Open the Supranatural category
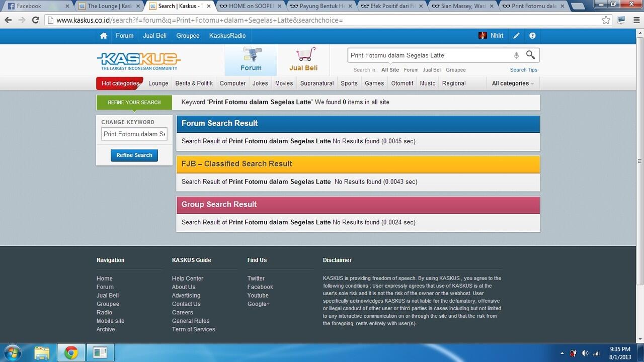The height and width of the screenshot is (362, 644). pos(317,83)
